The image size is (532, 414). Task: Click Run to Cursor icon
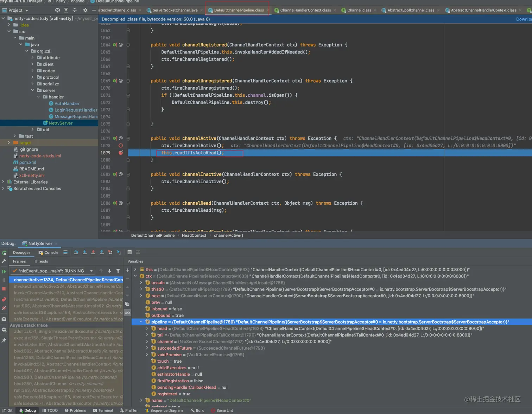119,252
